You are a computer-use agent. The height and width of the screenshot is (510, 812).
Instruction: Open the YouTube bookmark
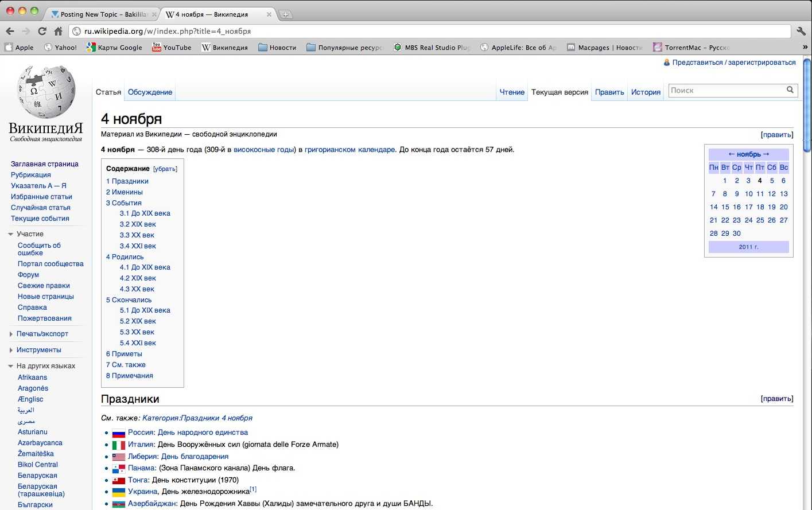(172, 48)
